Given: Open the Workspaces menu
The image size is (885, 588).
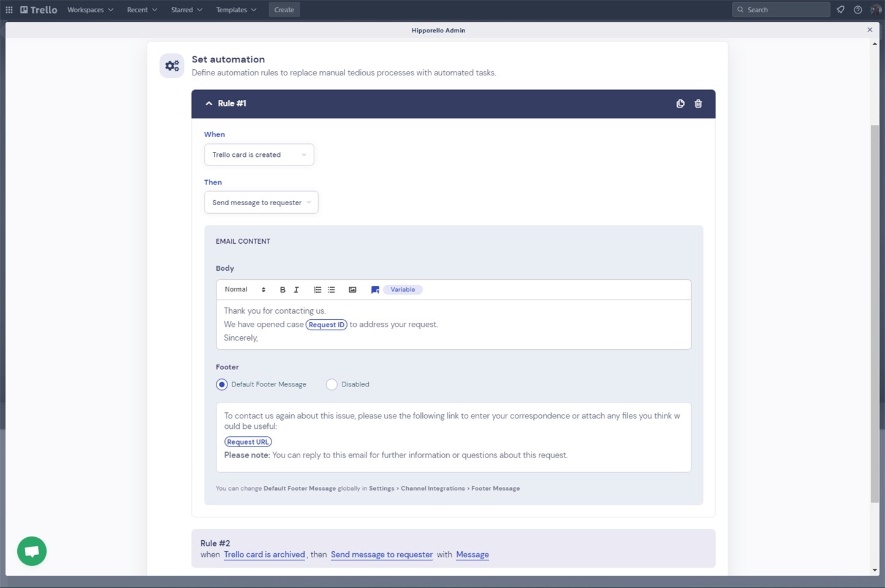Looking at the screenshot, I should tap(90, 10).
